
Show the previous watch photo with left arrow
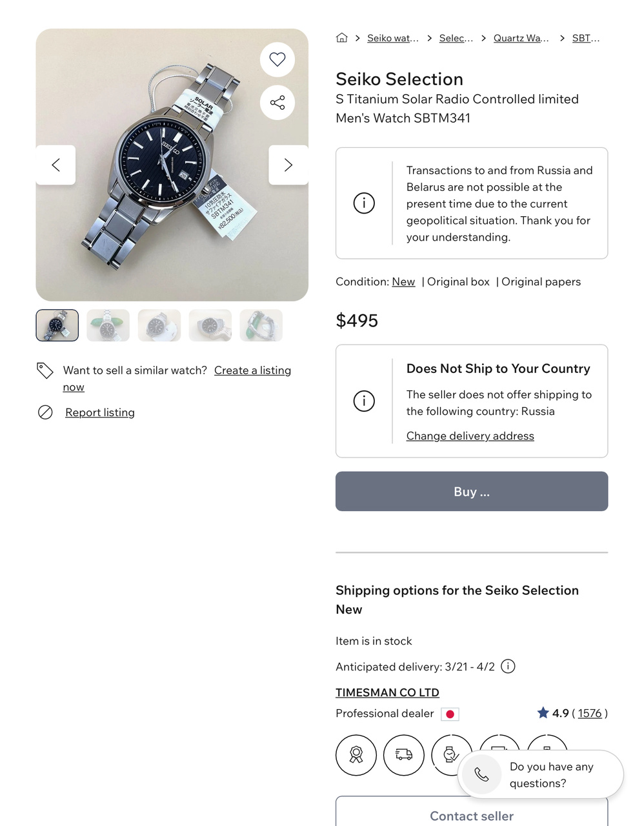pyautogui.click(x=56, y=165)
